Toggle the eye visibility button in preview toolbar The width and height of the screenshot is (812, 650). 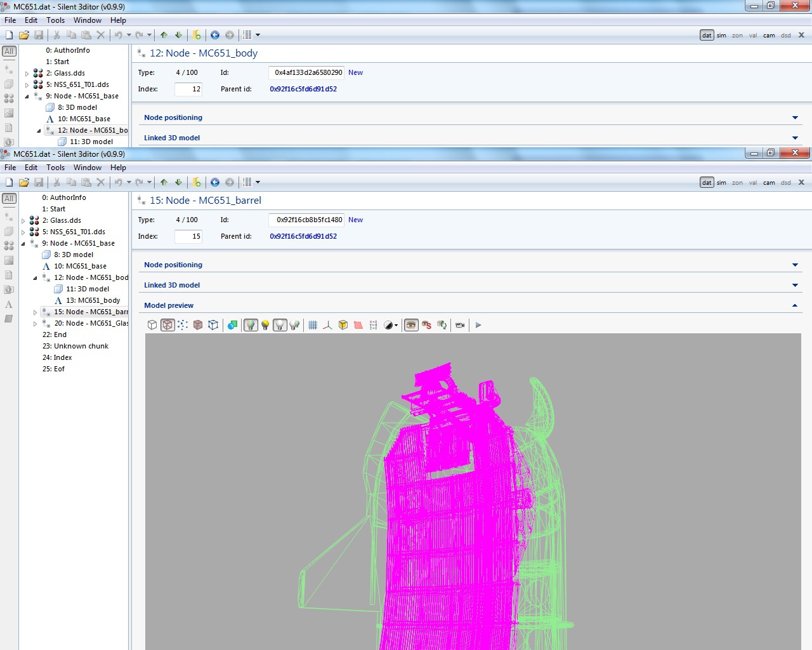(x=411, y=325)
